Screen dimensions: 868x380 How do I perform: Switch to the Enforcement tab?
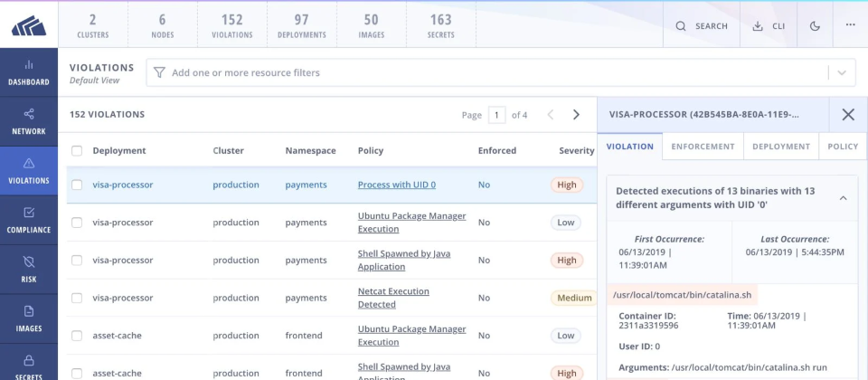pos(703,147)
